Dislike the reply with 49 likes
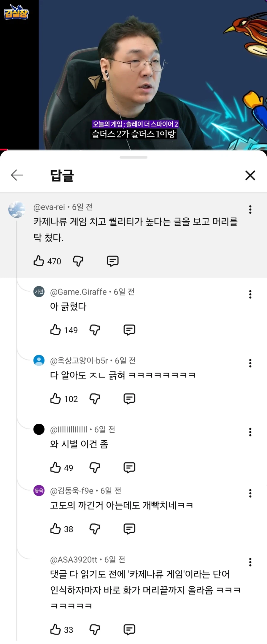This screenshot has width=267, height=644. [95, 467]
